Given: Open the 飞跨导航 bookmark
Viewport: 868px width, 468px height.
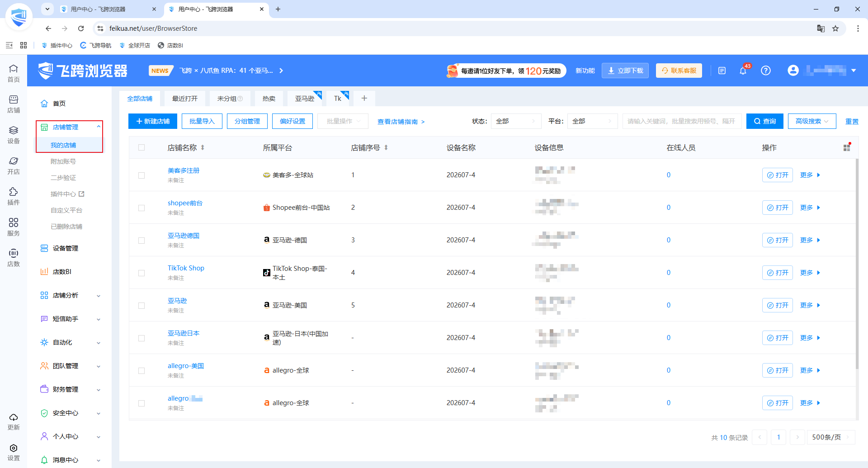Looking at the screenshot, I should (x=96, y=45).
